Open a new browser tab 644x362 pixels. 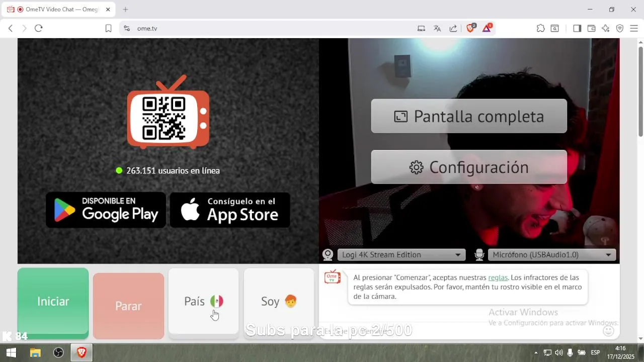[x=125, y=9]
